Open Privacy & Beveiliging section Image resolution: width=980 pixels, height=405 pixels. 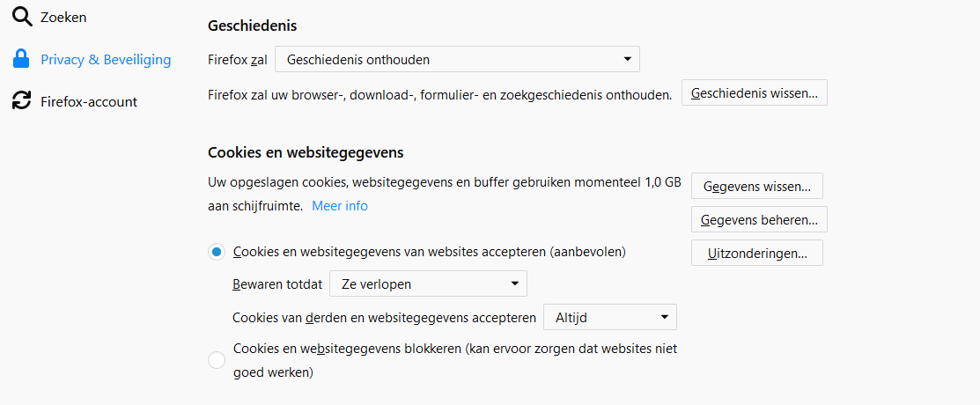click(106, 59)
